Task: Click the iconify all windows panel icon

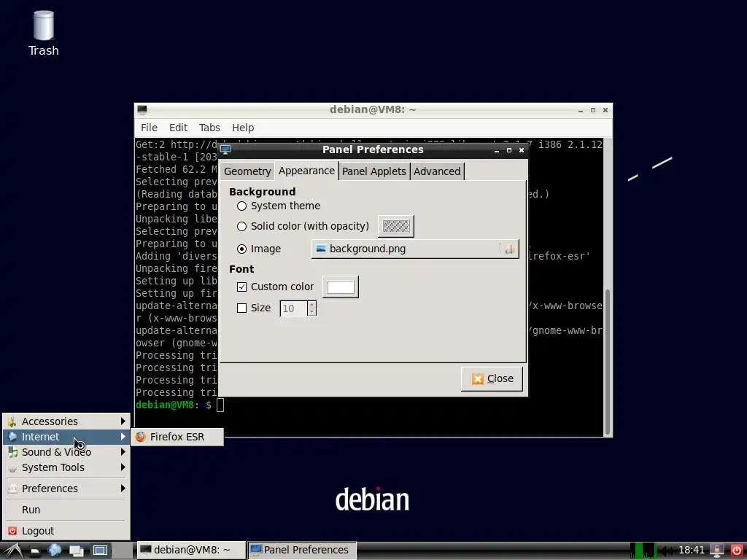Action: 76,551
